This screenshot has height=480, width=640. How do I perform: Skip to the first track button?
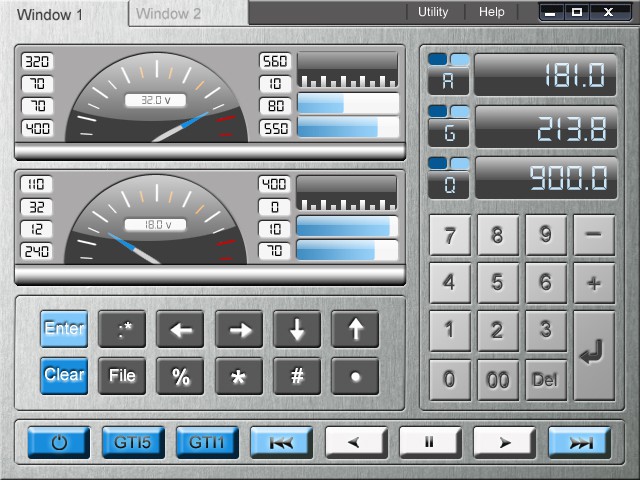point(281,442)
